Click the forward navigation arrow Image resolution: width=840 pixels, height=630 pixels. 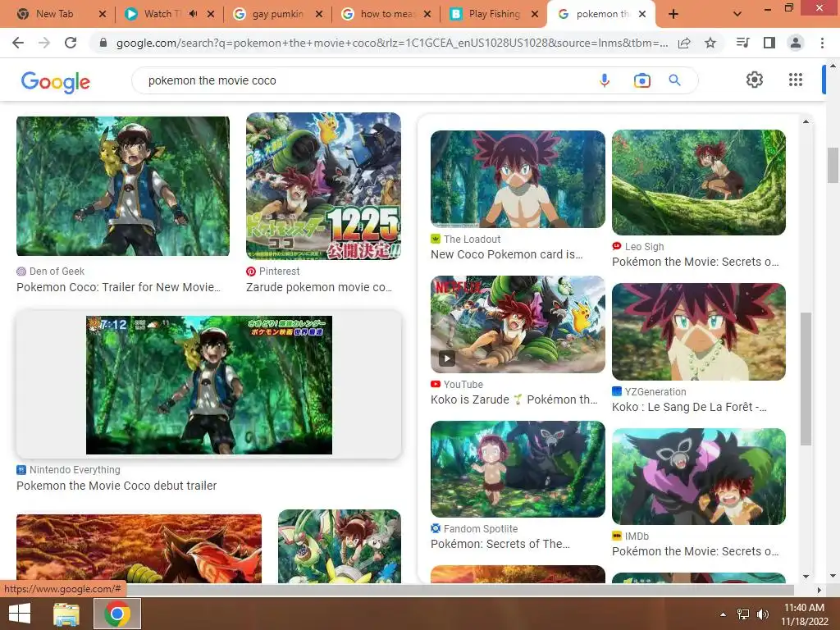point(44,43)
